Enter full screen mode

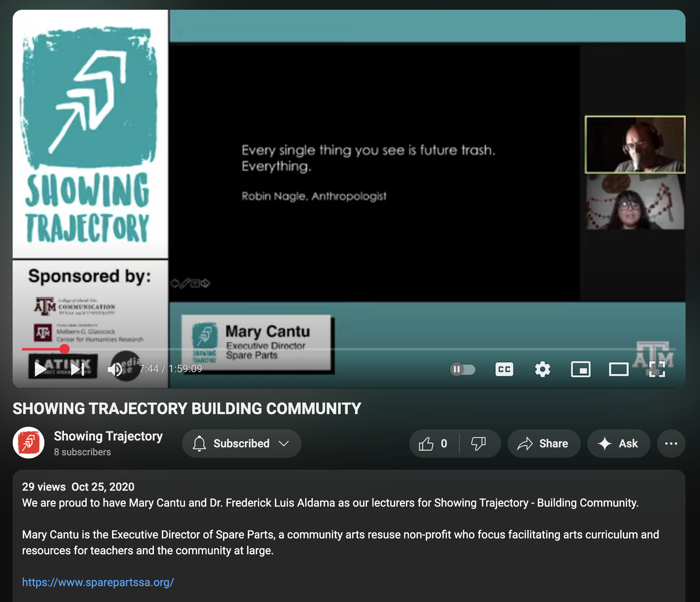coord(657,369)
